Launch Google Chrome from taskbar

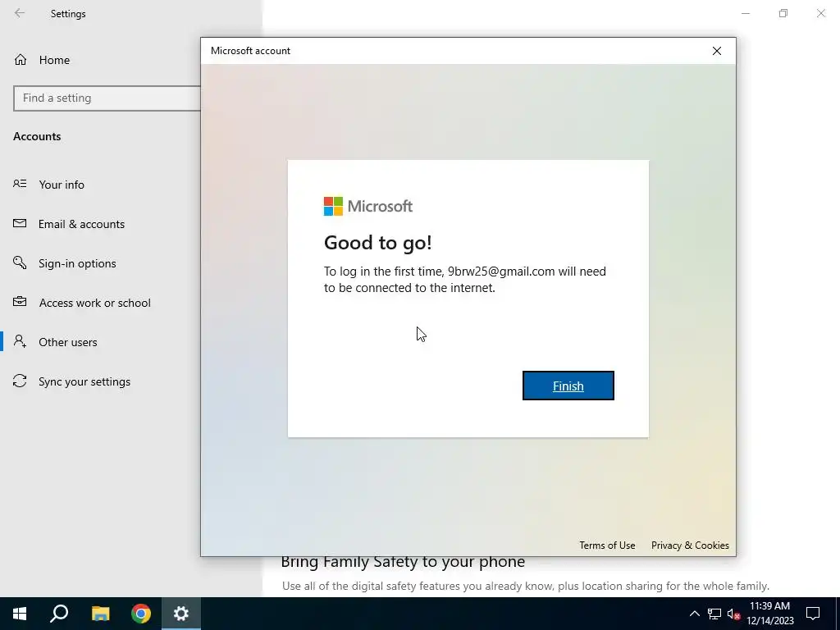coord(141,614)
